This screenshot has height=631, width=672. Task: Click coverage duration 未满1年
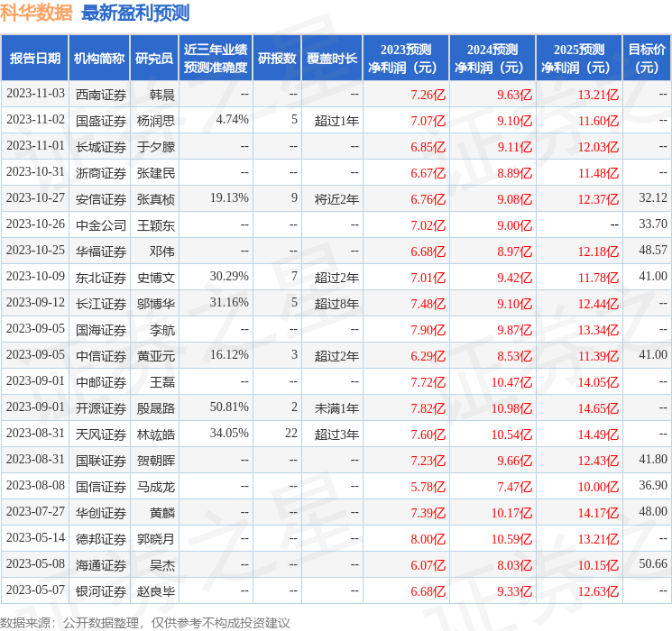(x=336, y=408)
